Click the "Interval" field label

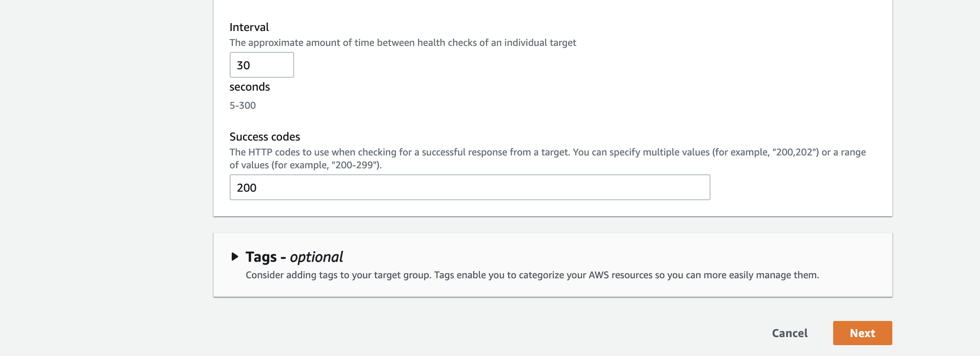249,27
